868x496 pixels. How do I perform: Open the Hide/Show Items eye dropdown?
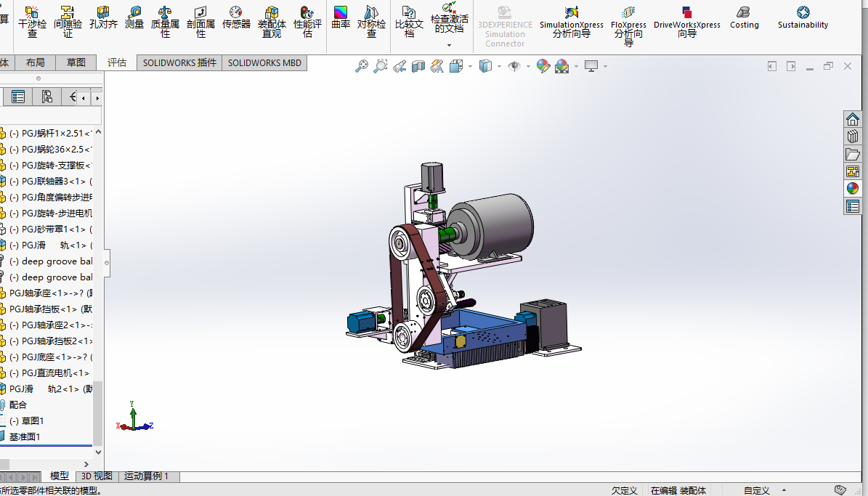coord(528,67)
